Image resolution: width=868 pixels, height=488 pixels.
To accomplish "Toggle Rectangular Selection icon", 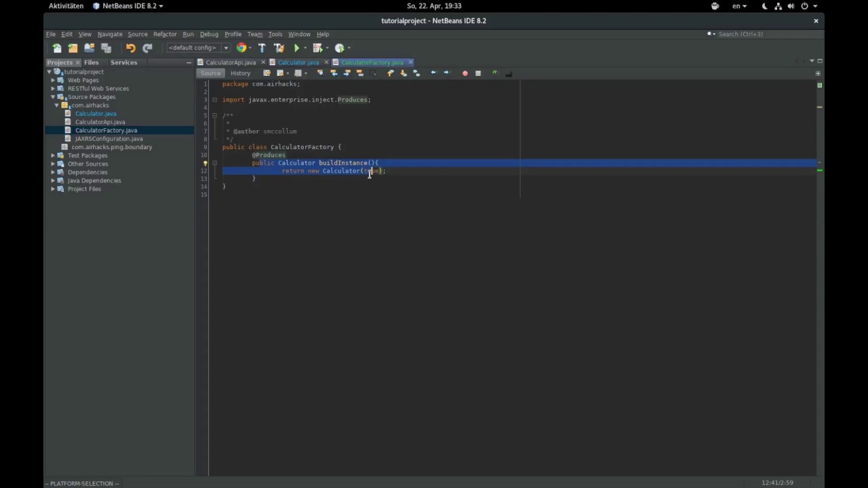I will (372, 73).
